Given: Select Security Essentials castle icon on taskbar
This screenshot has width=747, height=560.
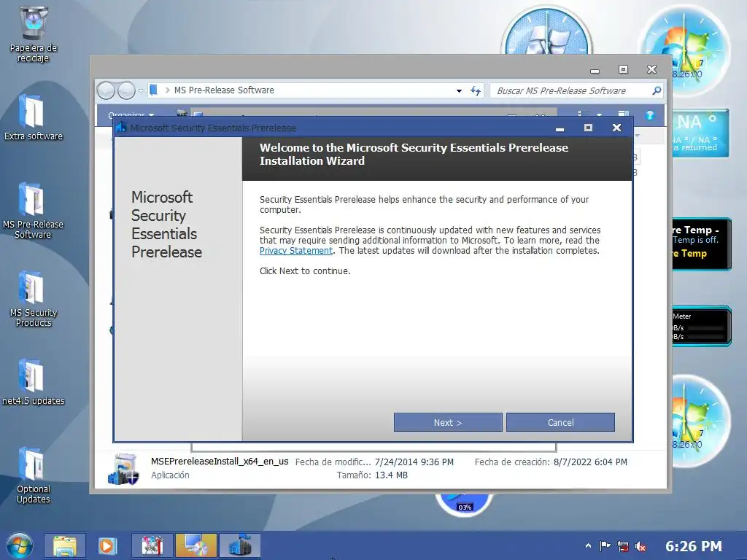Looking at the screenshot, I should [239, 545].
